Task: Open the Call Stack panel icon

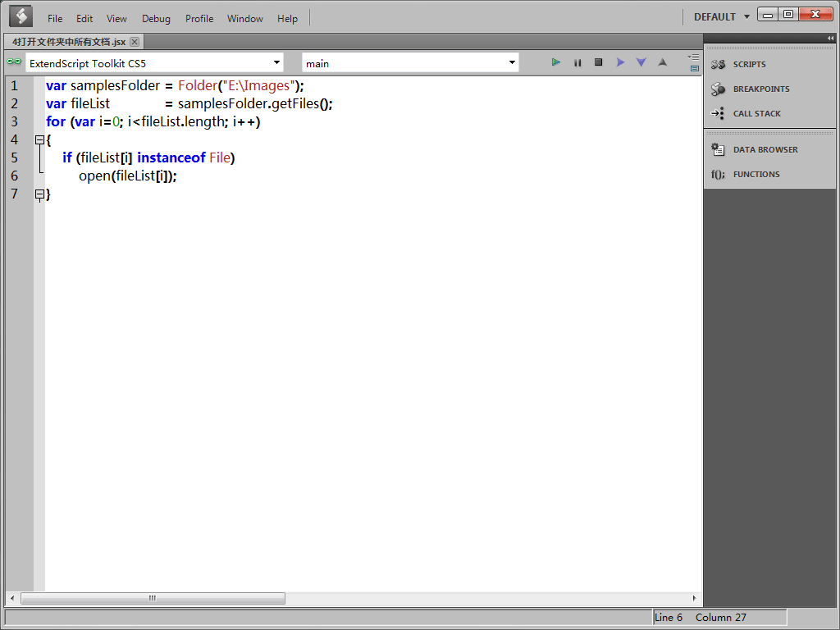Action: click(x=717, y=113)
